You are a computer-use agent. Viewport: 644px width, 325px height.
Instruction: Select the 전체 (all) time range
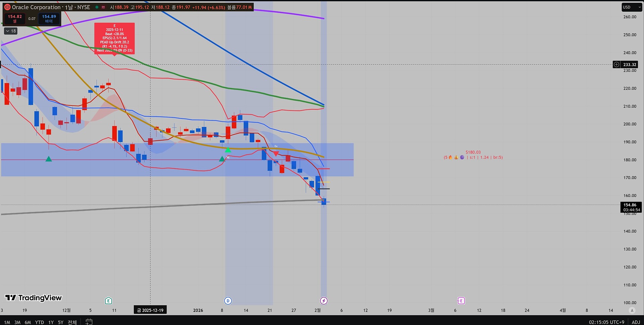point(72,322)
